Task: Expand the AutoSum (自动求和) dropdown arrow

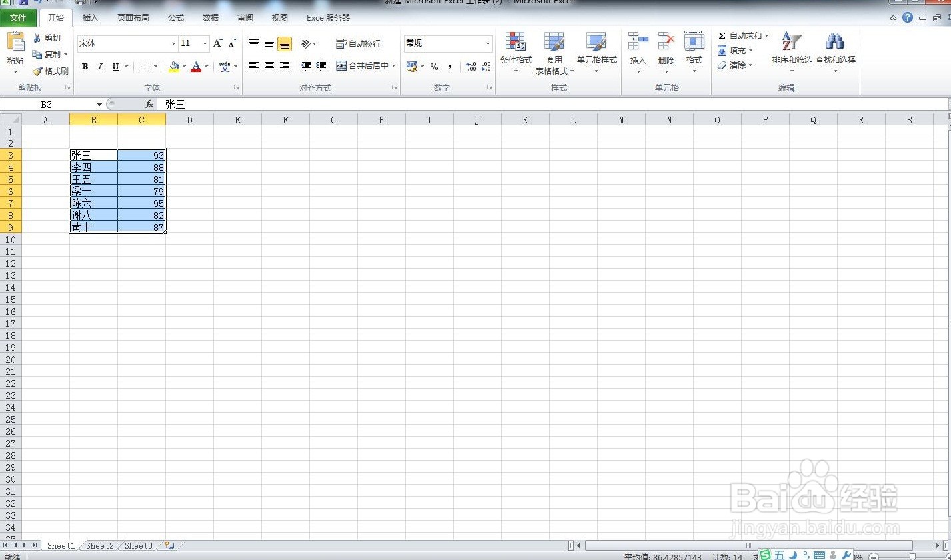Action: pos(766,36)
